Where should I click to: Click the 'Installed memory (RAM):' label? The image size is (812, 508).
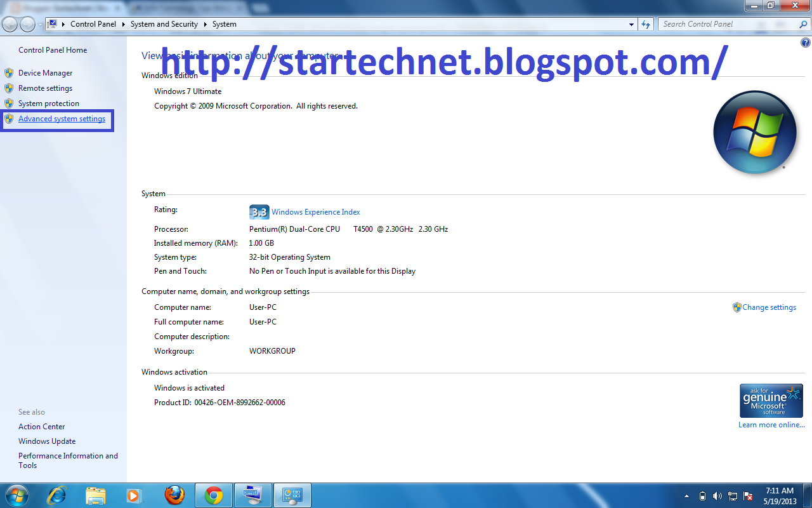pos(195,243)
